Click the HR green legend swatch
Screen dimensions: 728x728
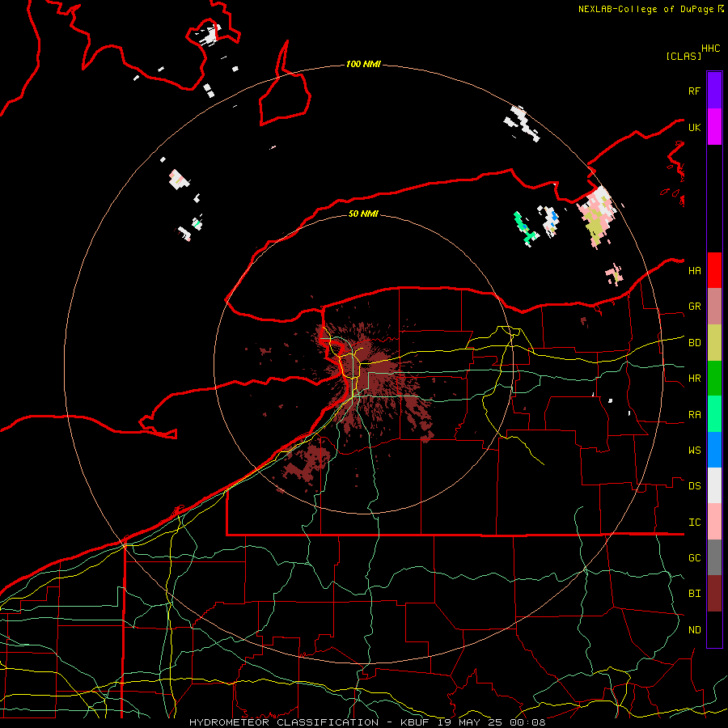tap(714, 379)
